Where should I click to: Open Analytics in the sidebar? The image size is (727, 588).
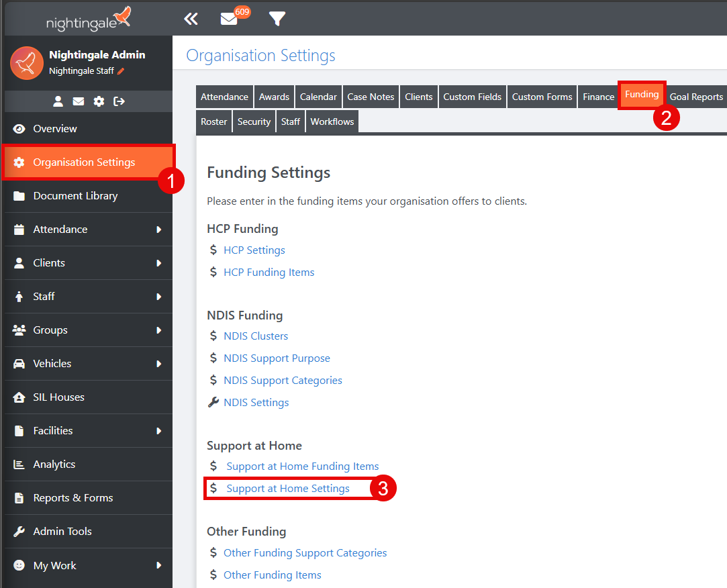pyautogui.click(x=88, y=464)
